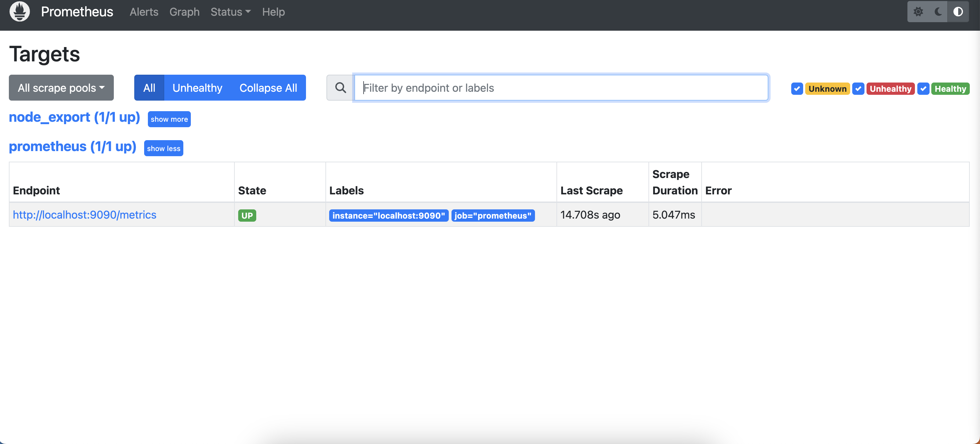
Task: Switch to dark theme moon icon
Action: (x=938, y=12)
